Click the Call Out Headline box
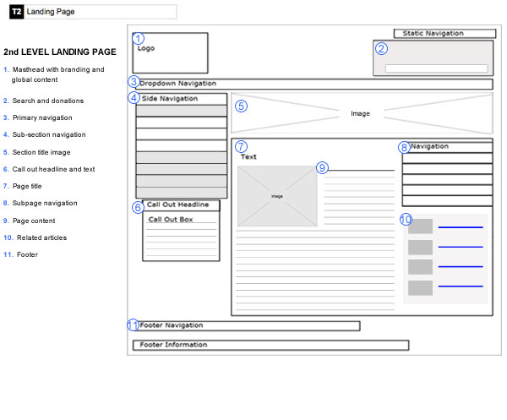This screenshot has width=507, height=420. tap(181, 205)
